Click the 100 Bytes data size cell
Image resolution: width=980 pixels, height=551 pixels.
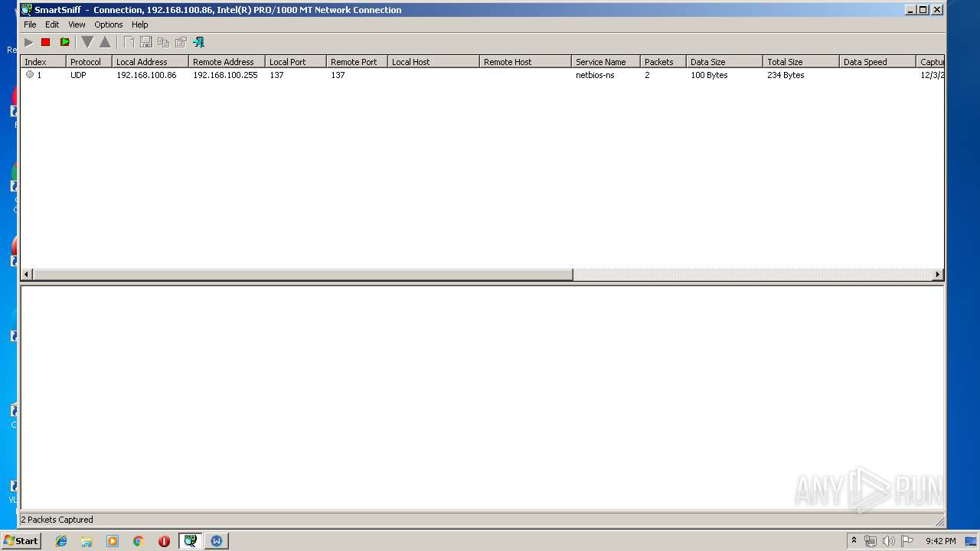point(709,75)
